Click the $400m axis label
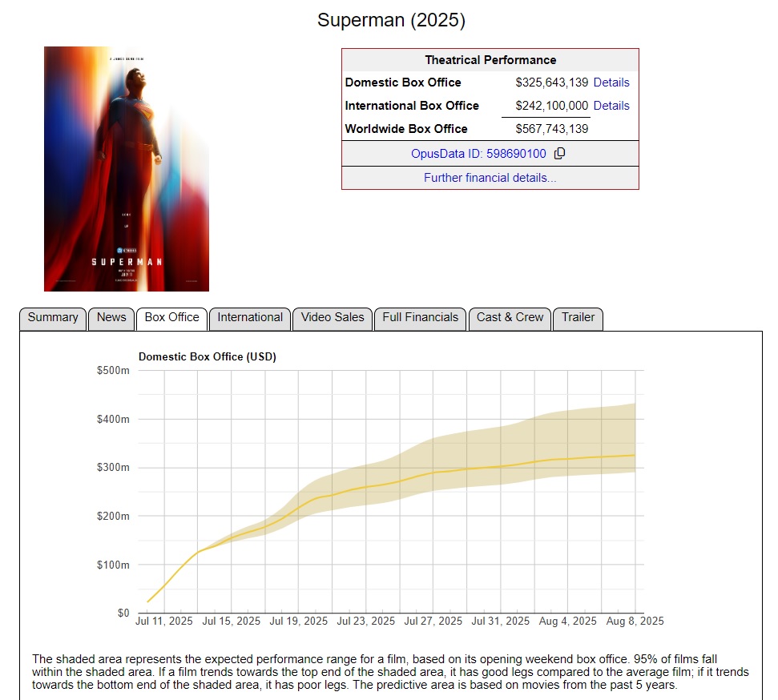The width and height of the screenshot is (778, 700). [x=113, y=419]
